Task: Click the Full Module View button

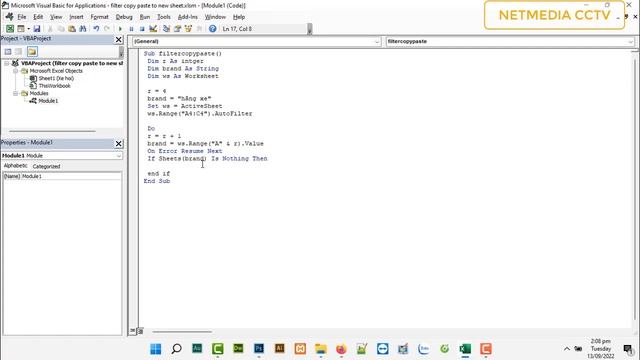Action: (140, 331)
